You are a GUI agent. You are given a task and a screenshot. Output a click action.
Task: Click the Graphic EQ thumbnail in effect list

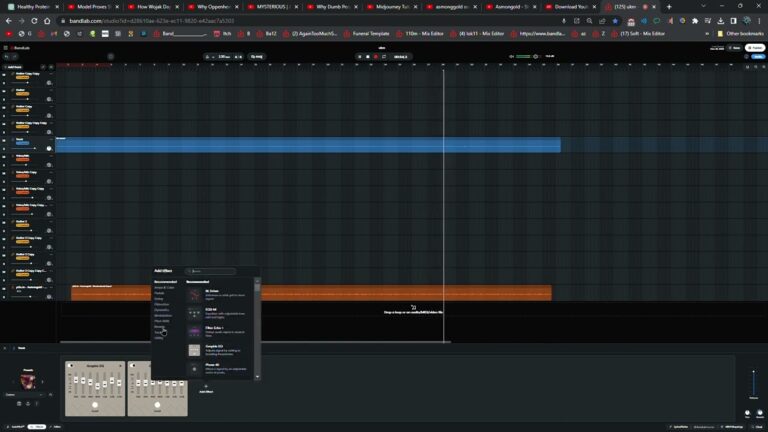(194, 350)
